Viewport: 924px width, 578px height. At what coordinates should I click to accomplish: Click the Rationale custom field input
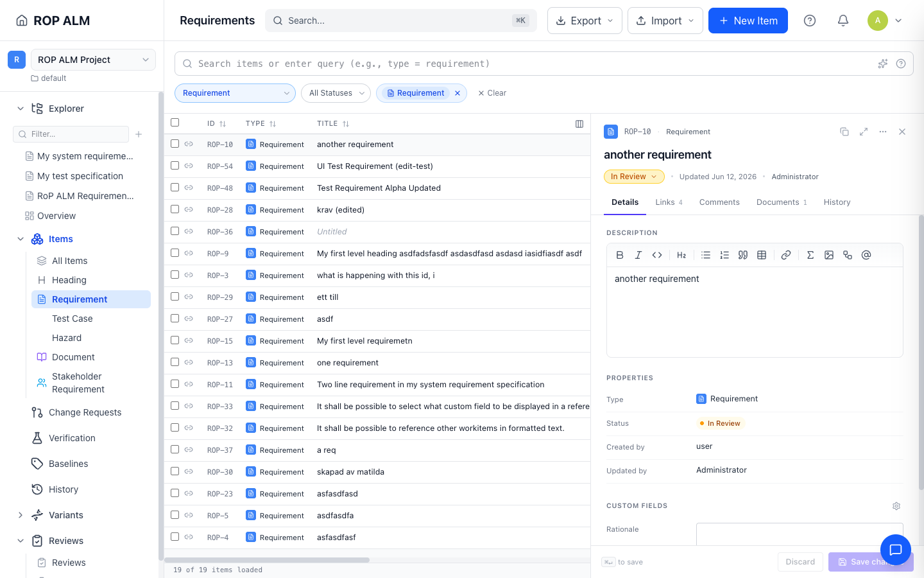point(800,534)
